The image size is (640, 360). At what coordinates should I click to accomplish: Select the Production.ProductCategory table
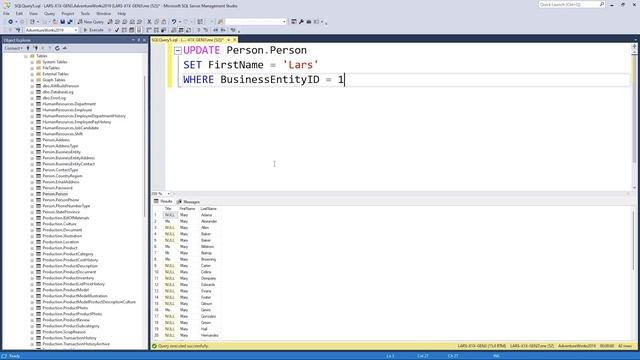coord(68,254)
